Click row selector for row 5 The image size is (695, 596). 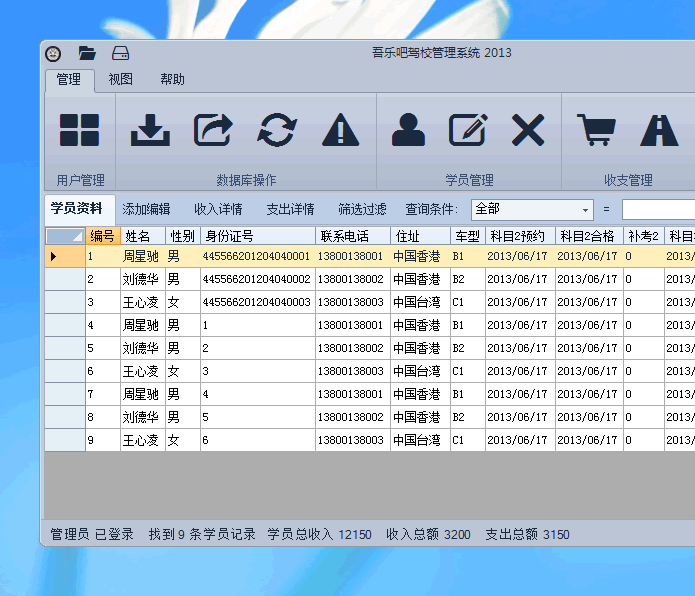click(65, 348)
